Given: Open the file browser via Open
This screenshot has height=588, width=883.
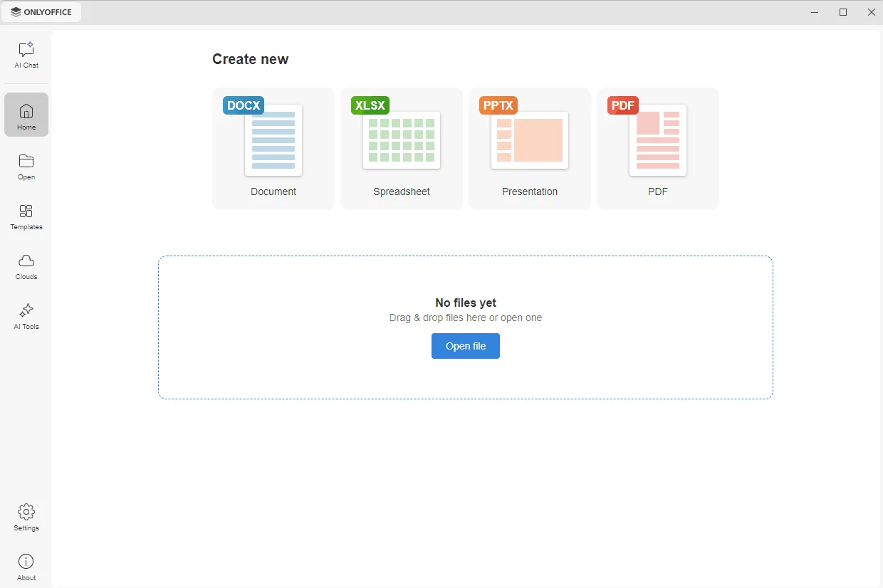Looking at the screenshot, I should tap(26, 167).
